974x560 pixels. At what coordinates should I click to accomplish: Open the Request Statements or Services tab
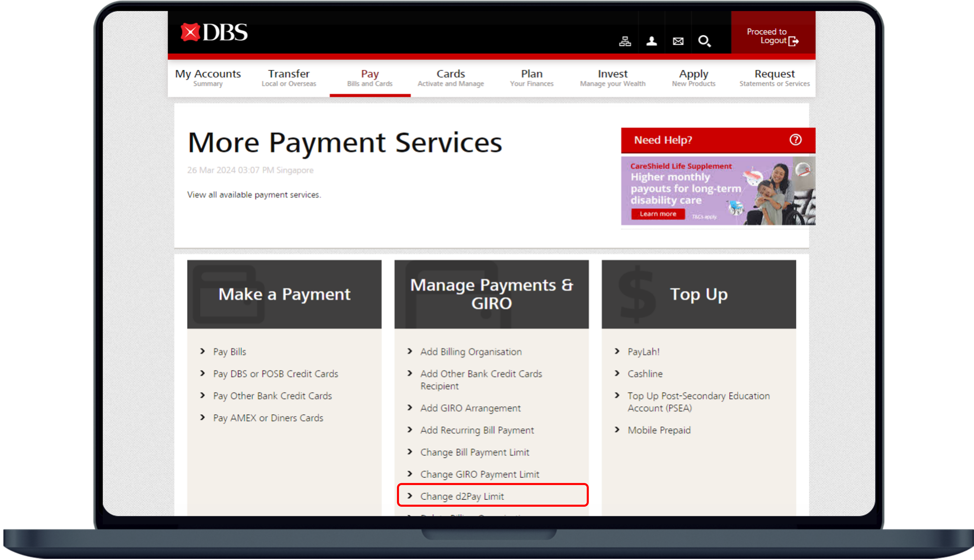tap(774, 78)
